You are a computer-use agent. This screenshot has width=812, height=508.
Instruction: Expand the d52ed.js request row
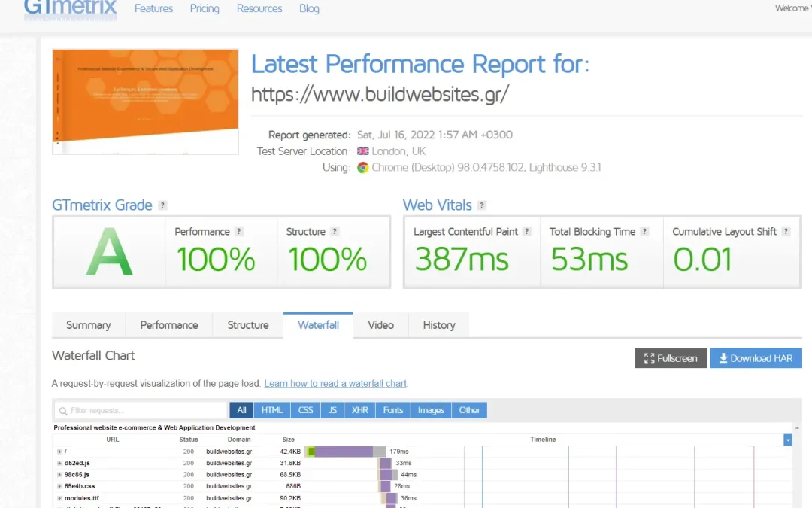click(59, 463)
